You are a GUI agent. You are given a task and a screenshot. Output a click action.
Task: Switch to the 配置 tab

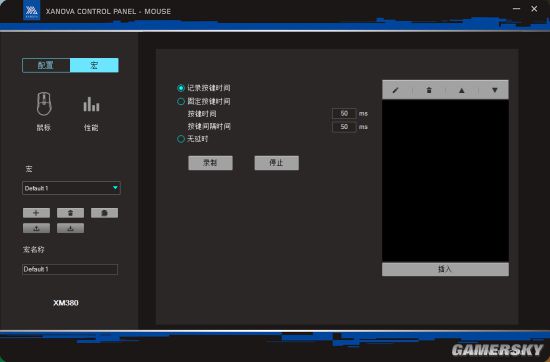click(46, 65)
